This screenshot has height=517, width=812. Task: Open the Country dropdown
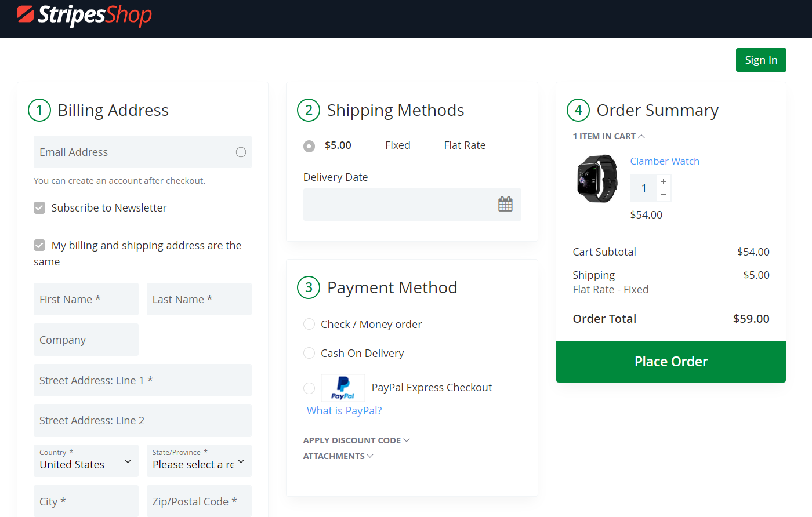pos(86,461)
